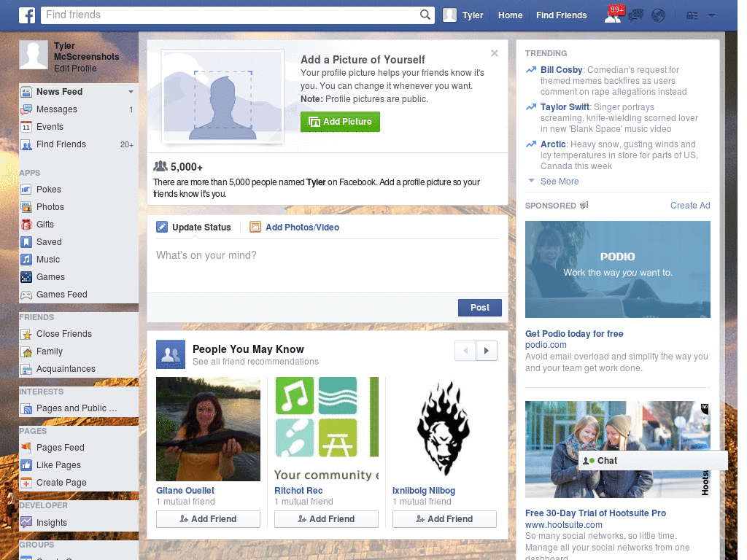
Task: Click the green Add Picture button
Action: [x=340, y=122]
